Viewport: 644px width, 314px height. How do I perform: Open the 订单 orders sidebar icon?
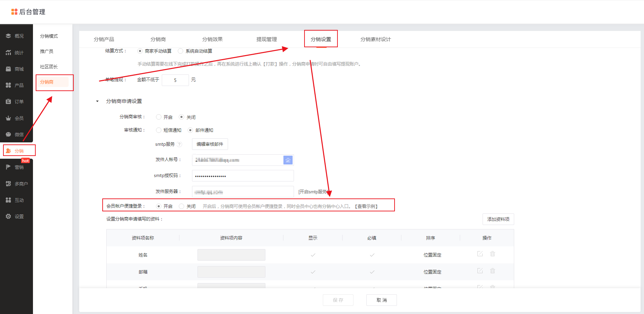point(8,102)
